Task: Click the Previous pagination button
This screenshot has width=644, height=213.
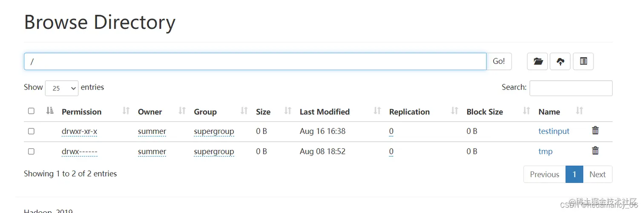Action: 544,174
